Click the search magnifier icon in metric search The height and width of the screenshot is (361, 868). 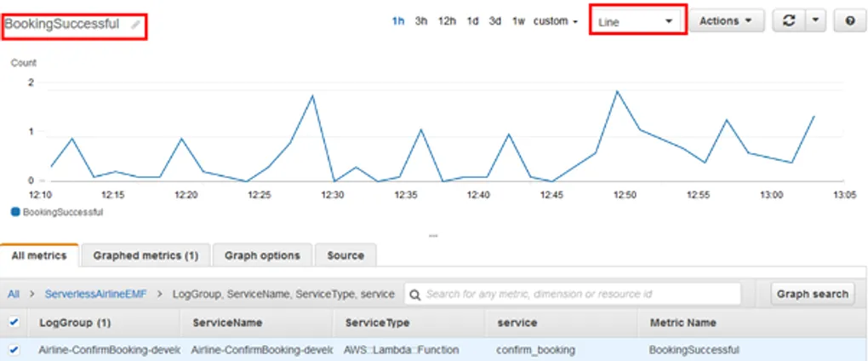[x=415, y=295]
